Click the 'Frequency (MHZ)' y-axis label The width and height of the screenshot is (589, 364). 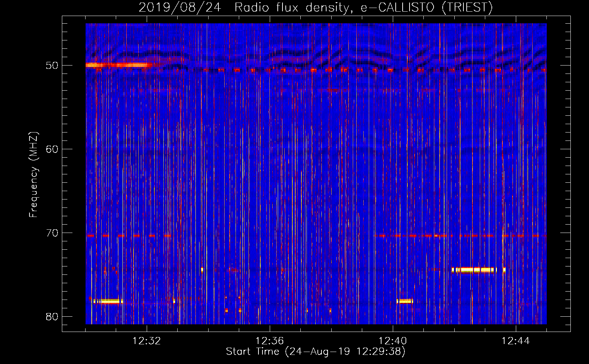[33, 175]
